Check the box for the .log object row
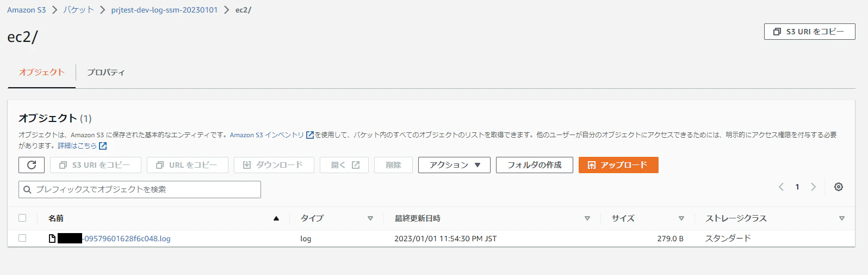The width and height of the screenshot is (868, 275). (22, 238)
